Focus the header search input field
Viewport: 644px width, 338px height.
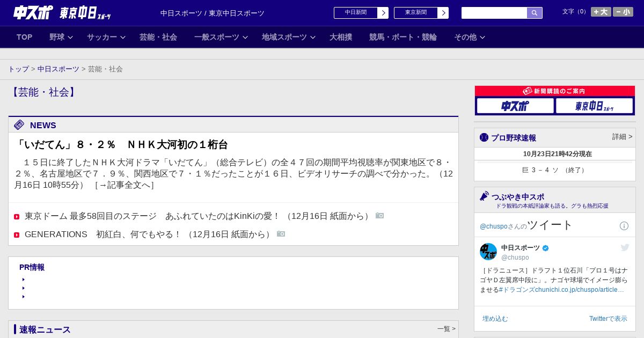coord(494,13)
